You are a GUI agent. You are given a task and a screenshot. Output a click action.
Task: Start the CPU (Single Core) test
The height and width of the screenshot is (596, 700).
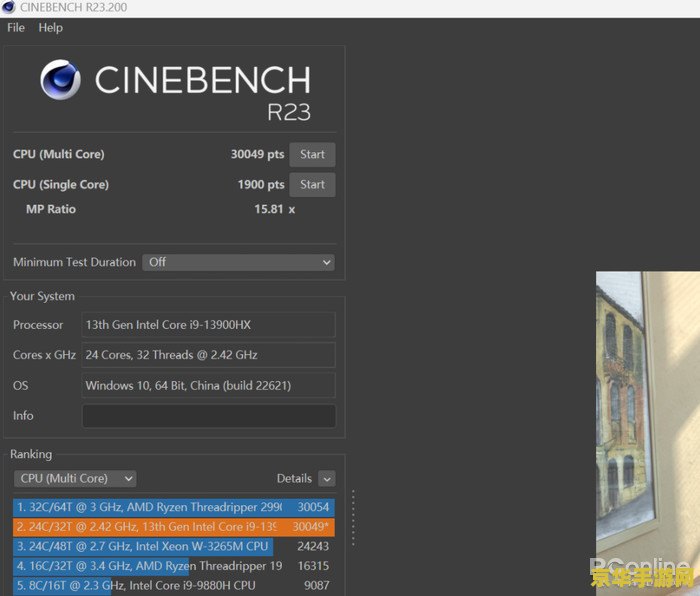[312, 184]
